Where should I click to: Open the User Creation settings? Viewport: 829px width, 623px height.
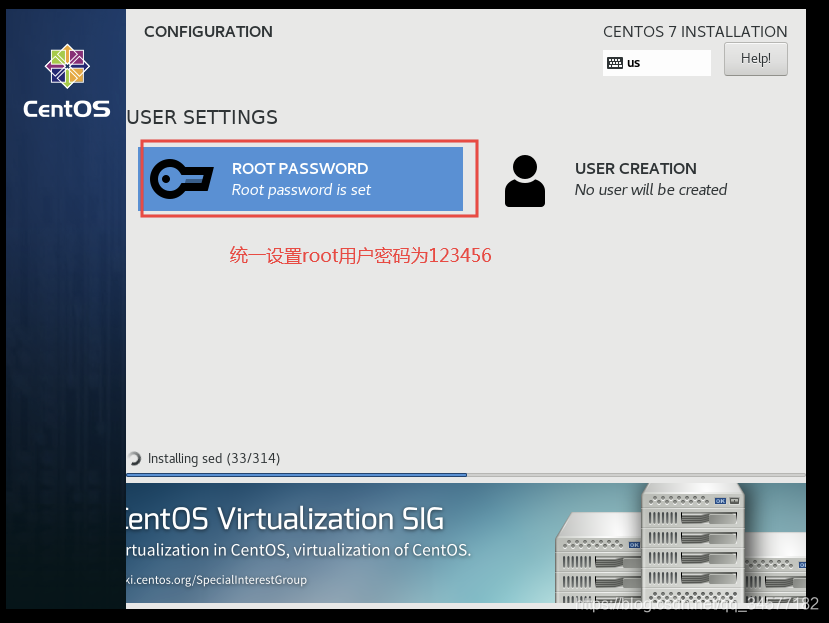[616, 179]
